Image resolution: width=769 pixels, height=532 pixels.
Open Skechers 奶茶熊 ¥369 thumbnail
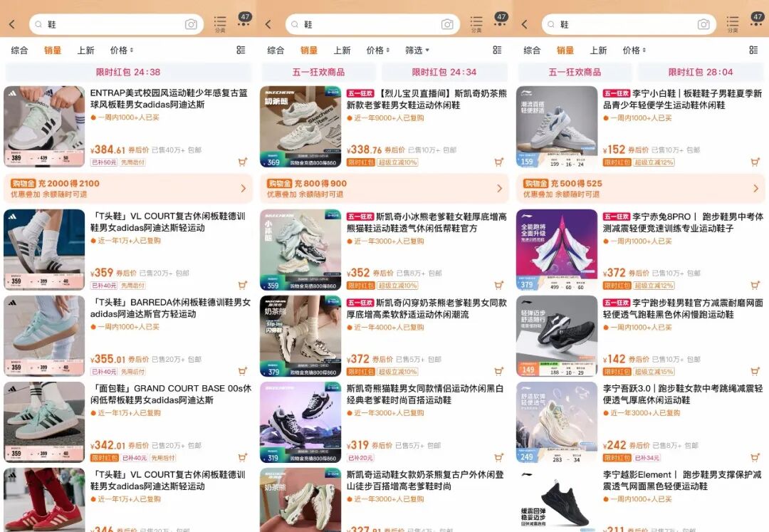click(300, 127)
